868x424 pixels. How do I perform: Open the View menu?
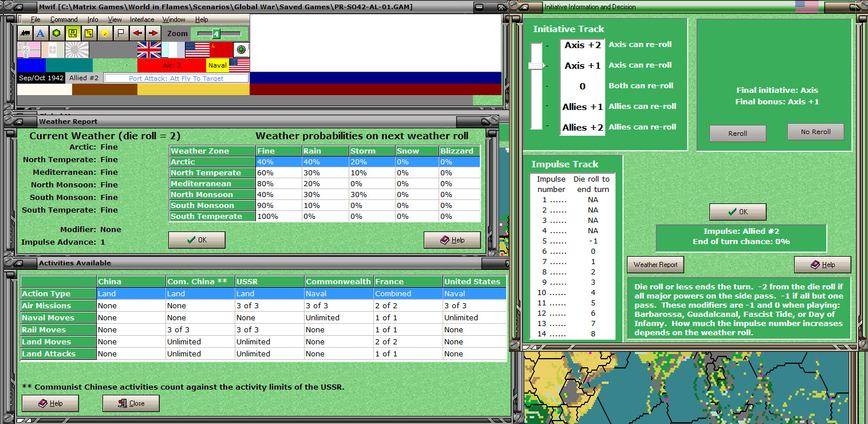(x=115, y=19)
